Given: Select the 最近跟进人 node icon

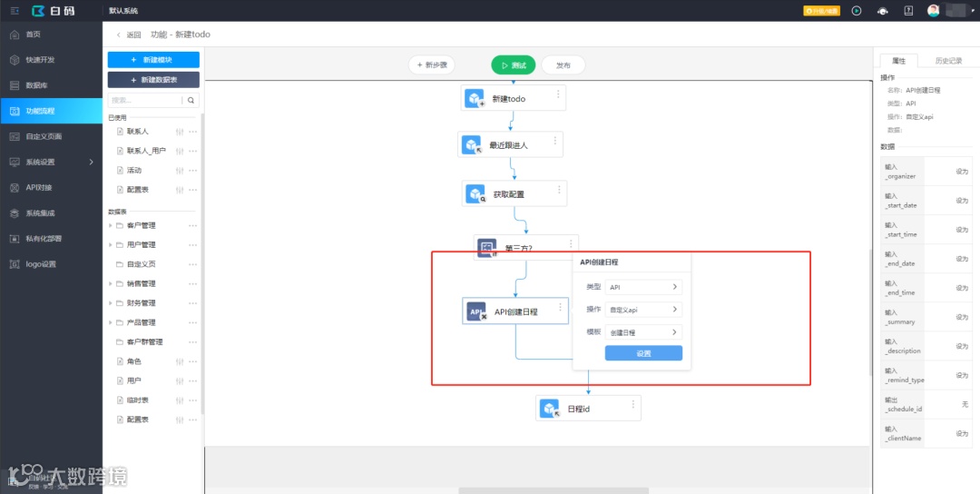Looking at the screenshot, I should (472, 145).
